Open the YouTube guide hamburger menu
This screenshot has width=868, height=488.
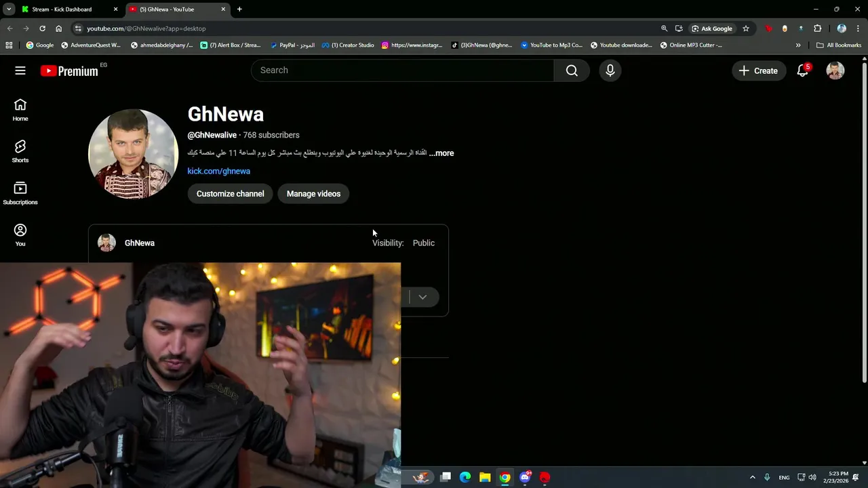pyautogui.click(x=20, y=70)
